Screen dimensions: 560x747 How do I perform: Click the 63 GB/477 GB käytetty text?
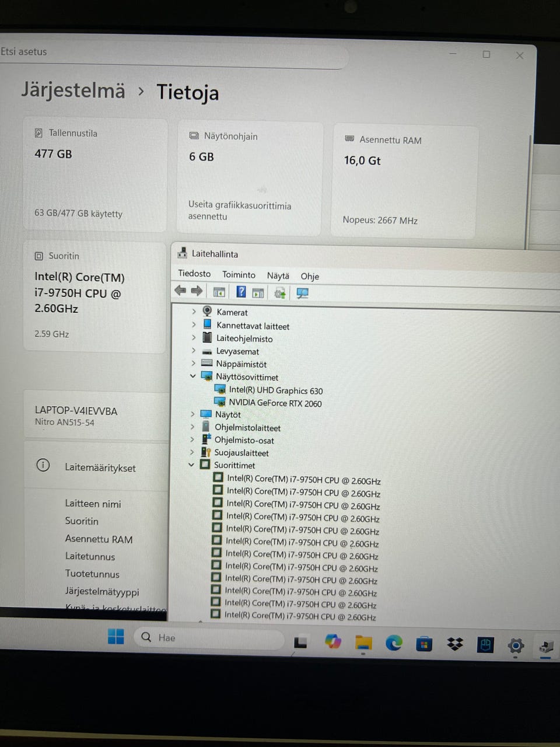coord(78,213)
